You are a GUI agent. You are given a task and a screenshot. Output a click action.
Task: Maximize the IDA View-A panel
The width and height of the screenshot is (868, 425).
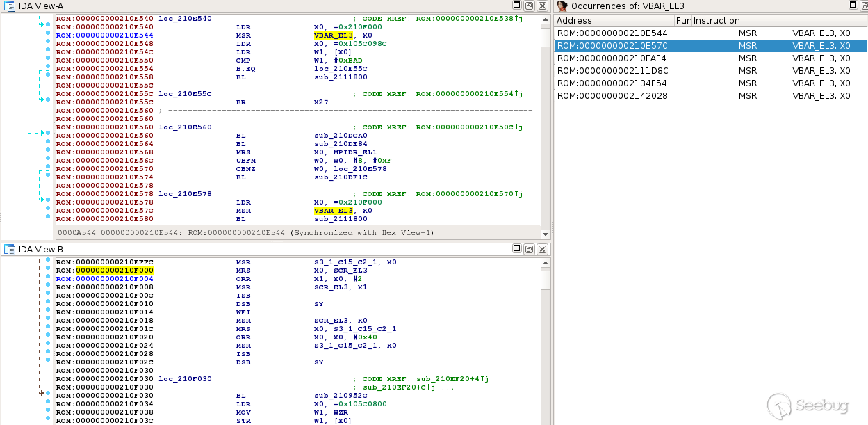pyautogui.click(x=518, y=6)
